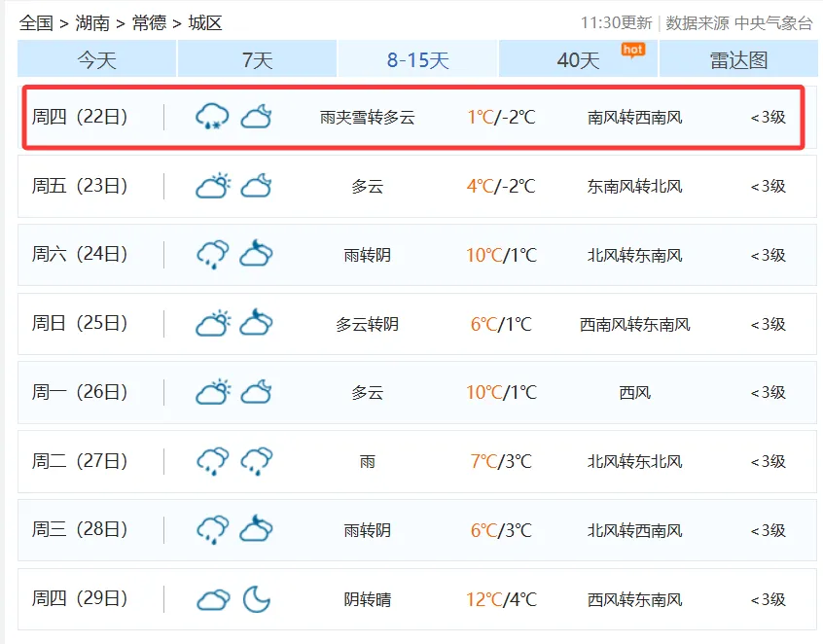Click the rain night icon for 周二 (27日)

pos(257,461)
